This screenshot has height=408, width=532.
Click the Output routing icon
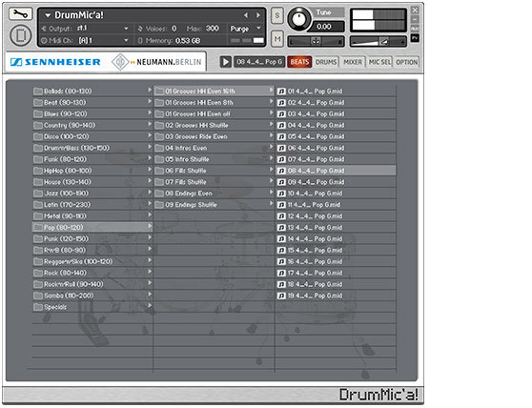pos(44,29)
